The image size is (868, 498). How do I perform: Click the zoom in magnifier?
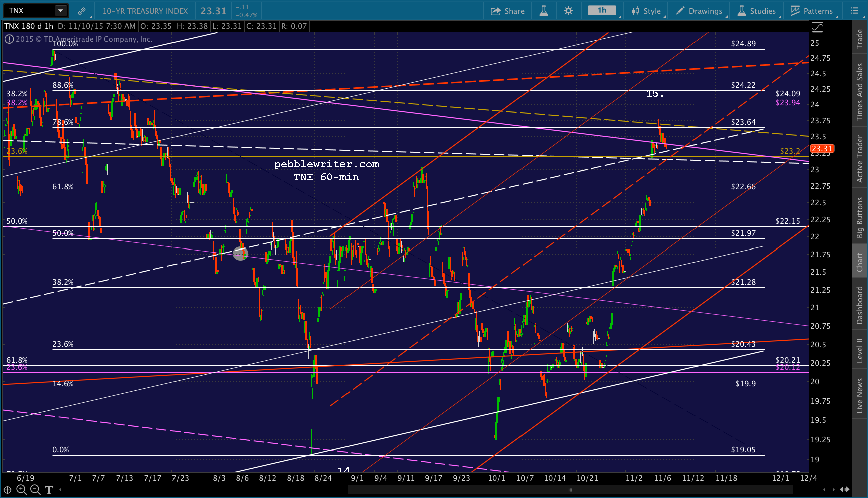21,490
